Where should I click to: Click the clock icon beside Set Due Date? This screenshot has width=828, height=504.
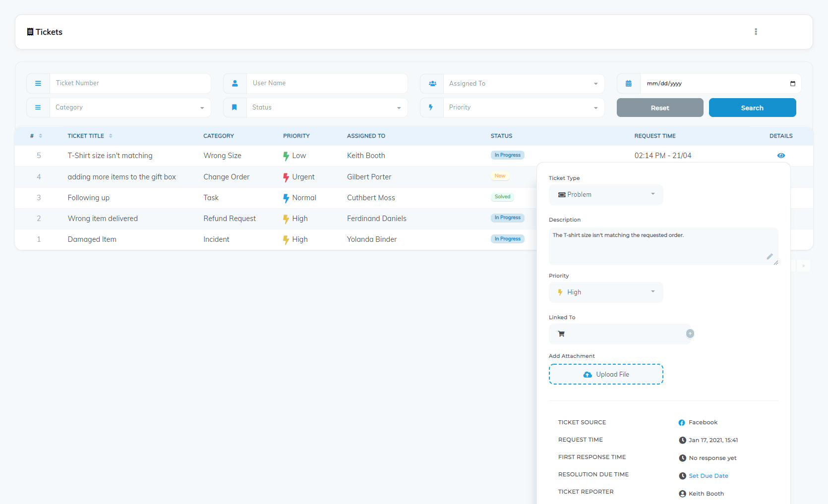click(x=682, y=476)
